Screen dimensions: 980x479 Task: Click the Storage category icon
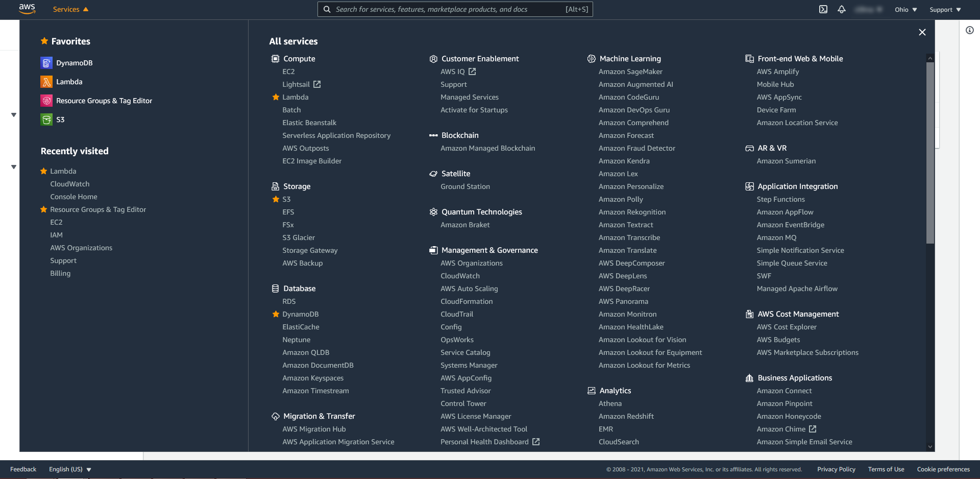coord(275,186)
